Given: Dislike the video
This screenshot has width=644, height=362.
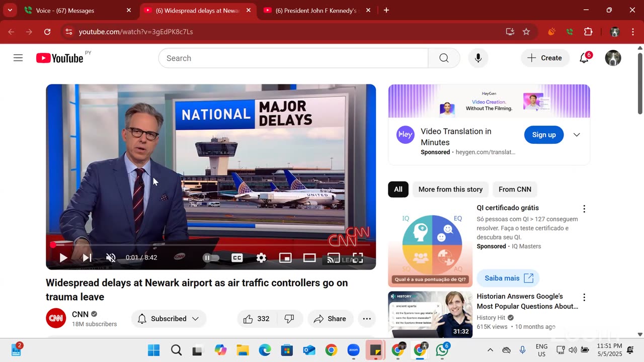Looking at the screenshot, I should [289, 319].
